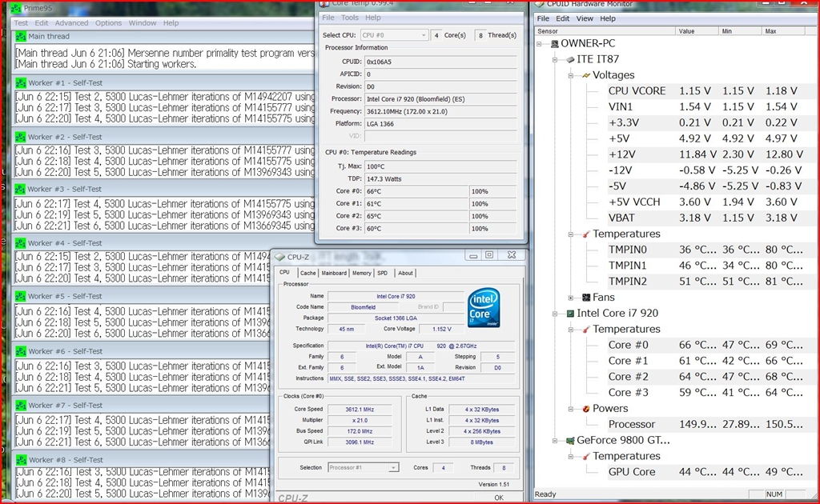
Task: Click the Worker #5 Self-Test window icon
Action: tap(20, 296)
